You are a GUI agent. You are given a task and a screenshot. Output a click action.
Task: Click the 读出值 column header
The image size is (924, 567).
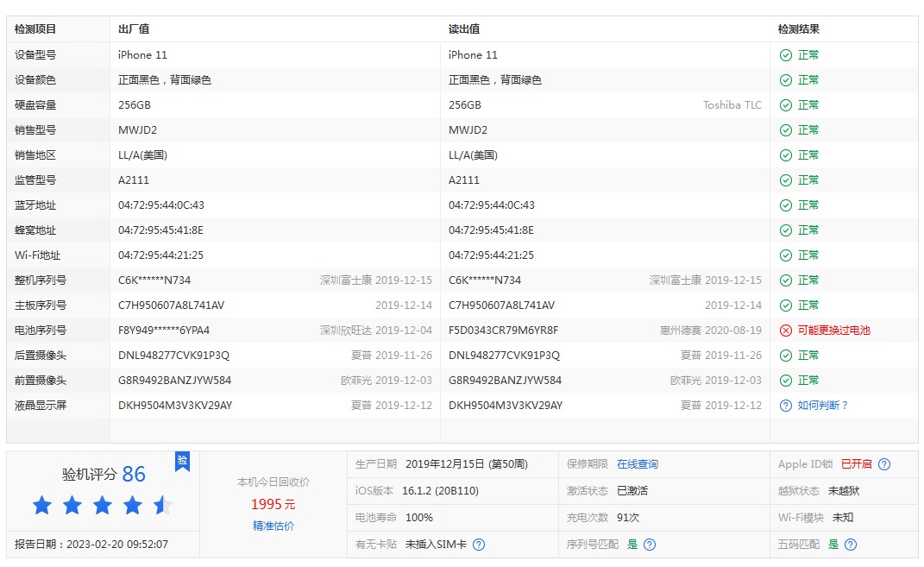pos(464,29)
